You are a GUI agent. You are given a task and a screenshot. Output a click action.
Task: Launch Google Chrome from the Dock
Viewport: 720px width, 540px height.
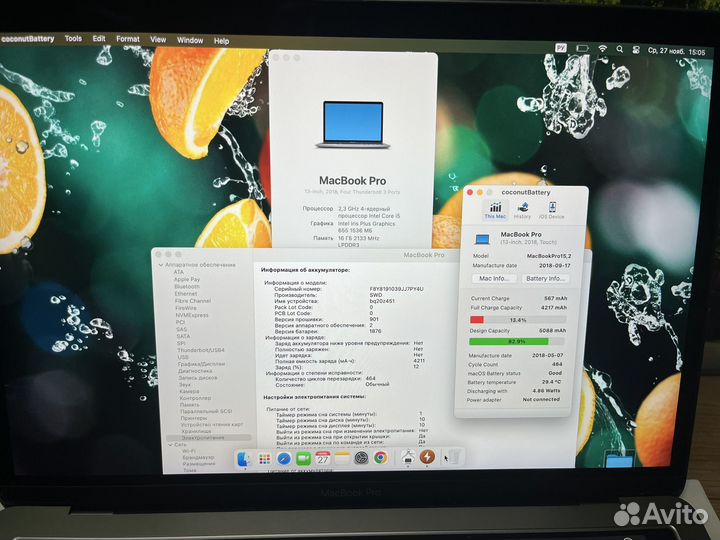point(380,458)
